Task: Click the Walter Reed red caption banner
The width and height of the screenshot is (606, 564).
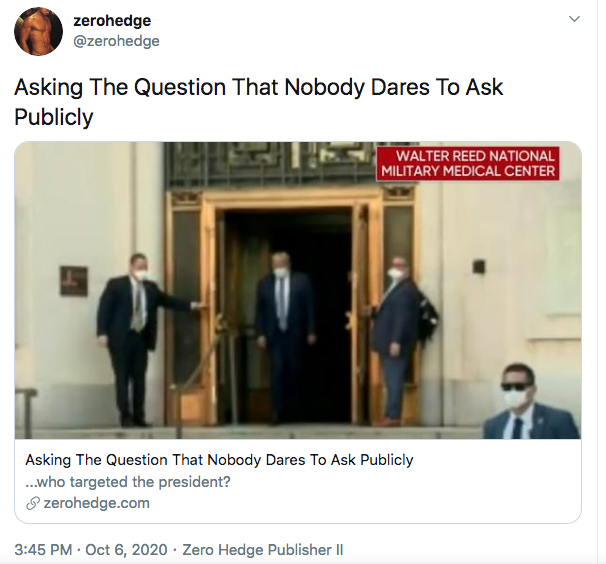Action: point(468,164)
